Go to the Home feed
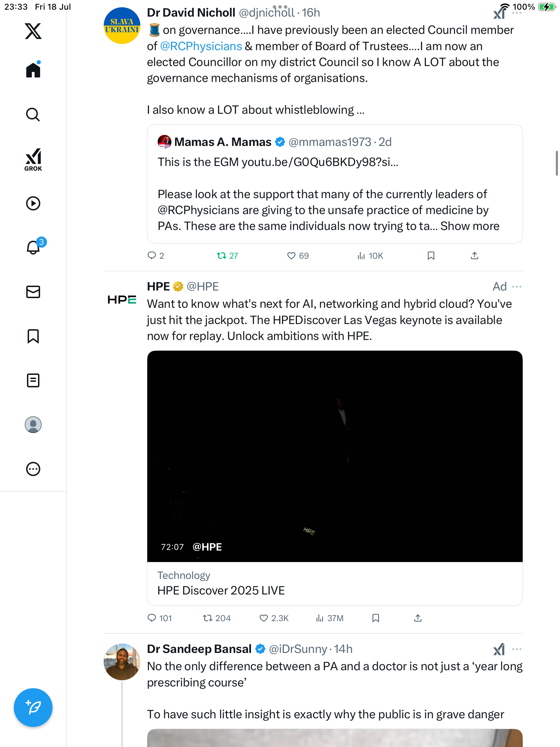Image resolution: width=560 pixels, height=747 pixels. click(33, 70)
